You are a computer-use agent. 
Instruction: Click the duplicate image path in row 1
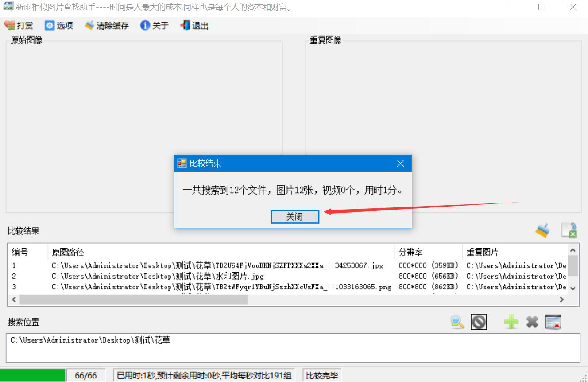(x=516, y=265)
